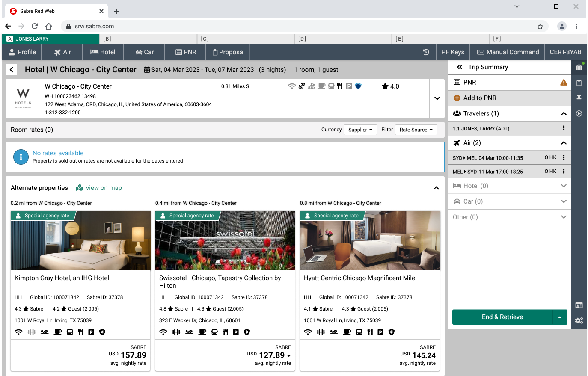Switch to work area tab D
588x376 pixels.
click(343, 39)
